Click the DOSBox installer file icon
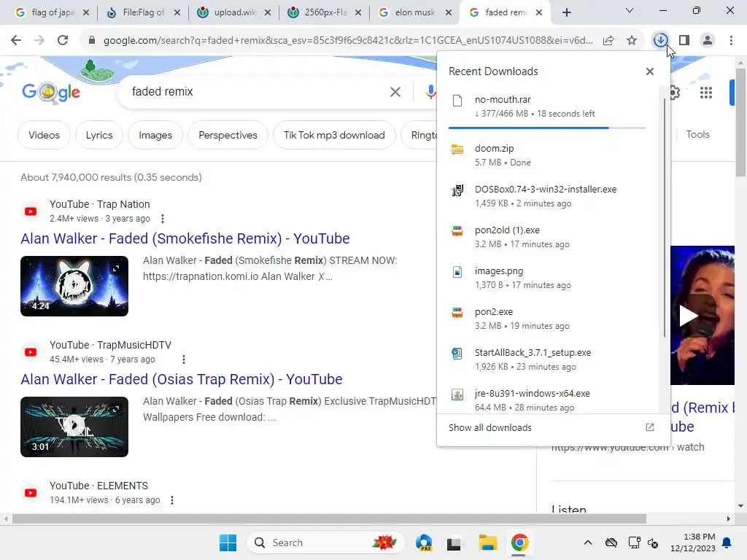This screenshot has width=747, height=560. [x=457, y=190]
